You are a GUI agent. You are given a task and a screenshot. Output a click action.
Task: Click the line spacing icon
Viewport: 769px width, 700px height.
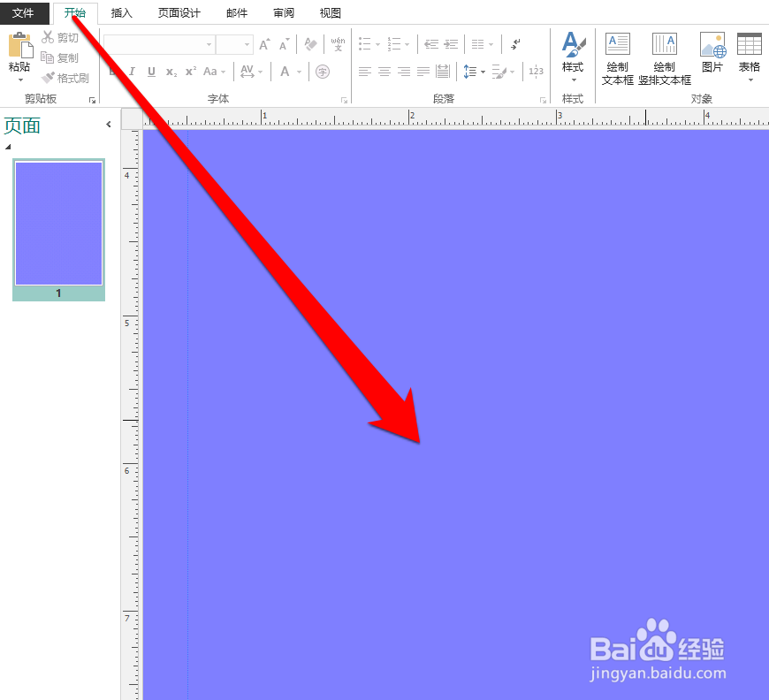[470, 72]
